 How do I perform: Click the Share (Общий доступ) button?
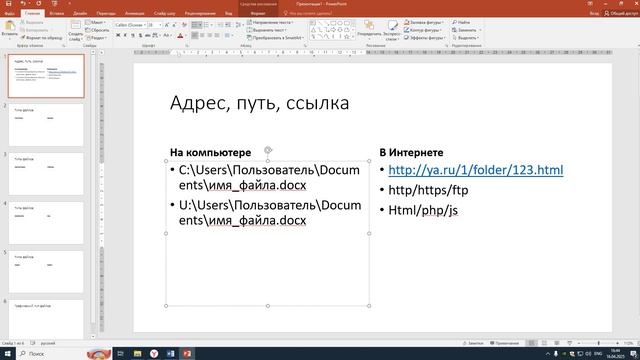(621, 13)
